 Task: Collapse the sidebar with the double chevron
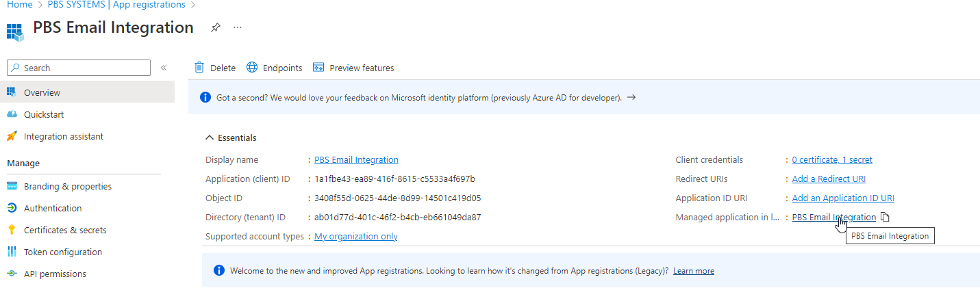(x=164, y=68)
